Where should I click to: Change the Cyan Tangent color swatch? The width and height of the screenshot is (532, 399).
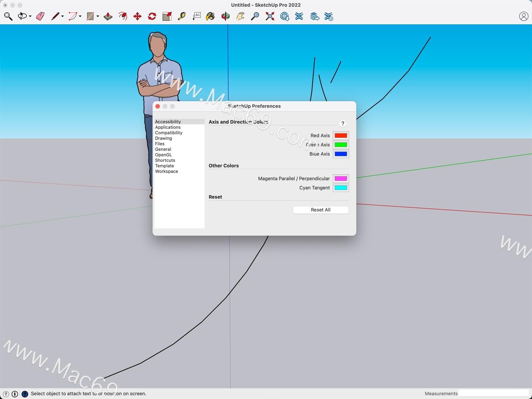(x=341, y=188)
